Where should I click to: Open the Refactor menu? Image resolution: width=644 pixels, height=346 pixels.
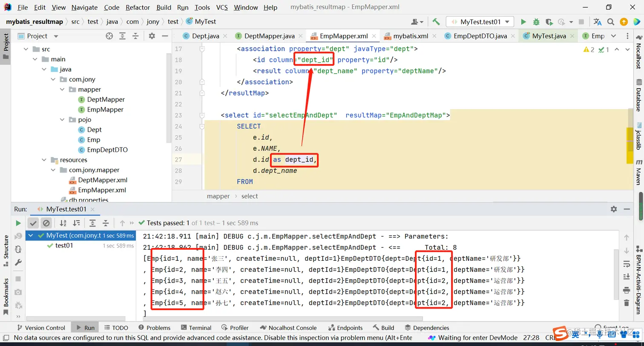[x=138, y=7]
